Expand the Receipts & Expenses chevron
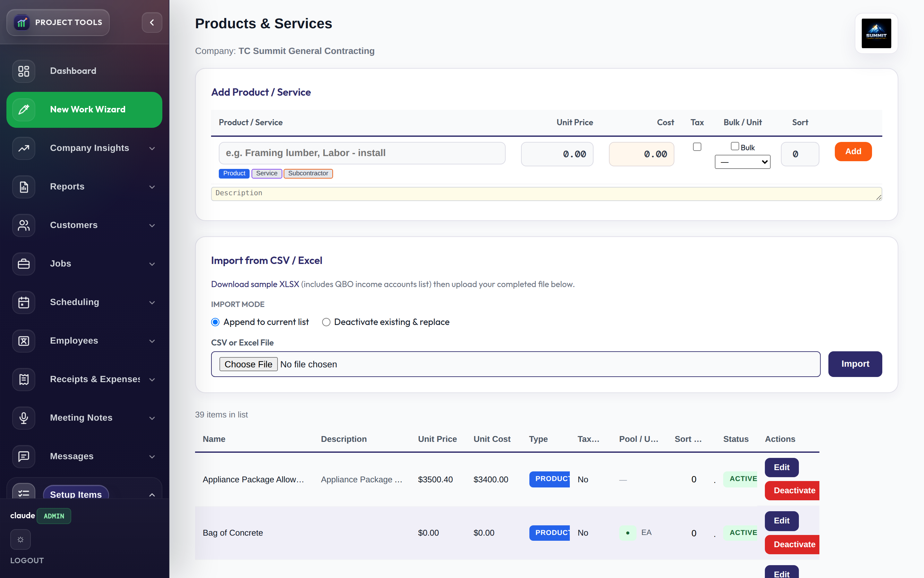The image size is (924, 578). click(x=152, y=380)
